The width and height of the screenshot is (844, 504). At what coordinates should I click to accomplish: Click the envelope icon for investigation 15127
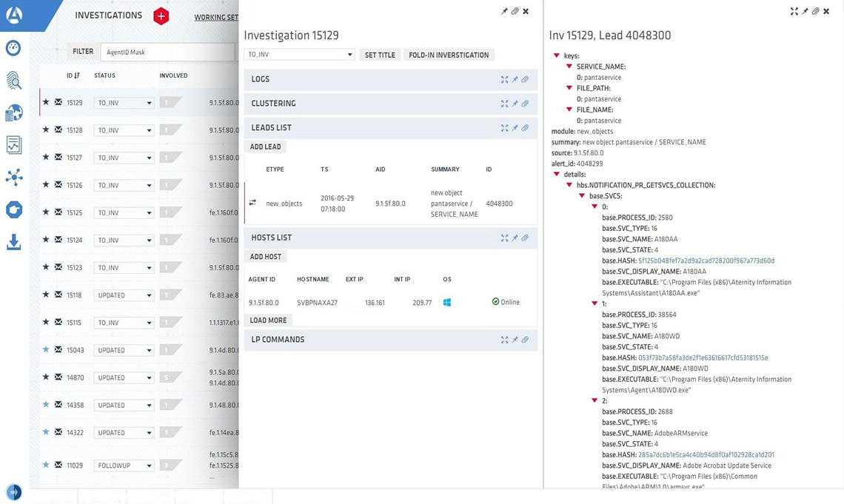tap(58, 158)
